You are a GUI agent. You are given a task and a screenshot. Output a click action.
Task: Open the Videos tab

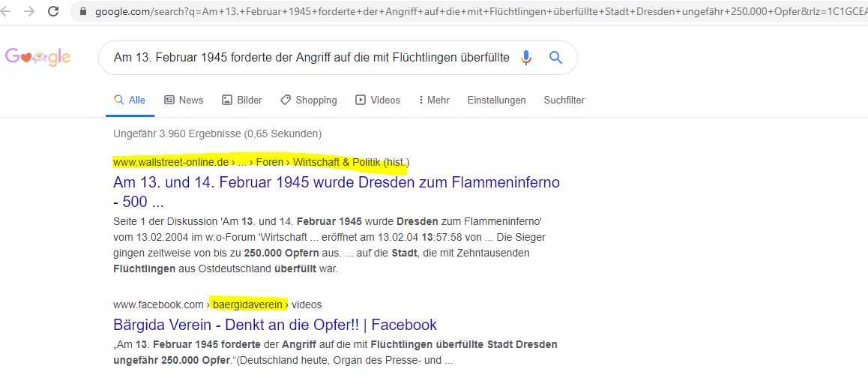378,100
